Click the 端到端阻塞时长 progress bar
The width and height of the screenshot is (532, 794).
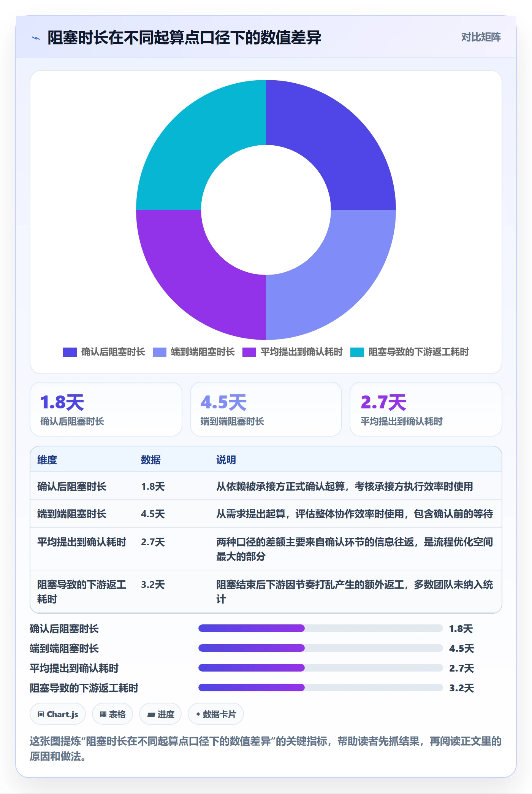pos(321,648)
